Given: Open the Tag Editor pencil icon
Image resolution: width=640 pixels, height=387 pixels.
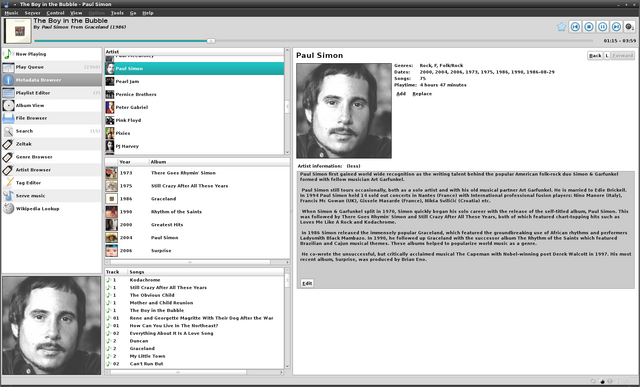Looking at the screenshot, I should pyautogui.click(x=8, y=183).
